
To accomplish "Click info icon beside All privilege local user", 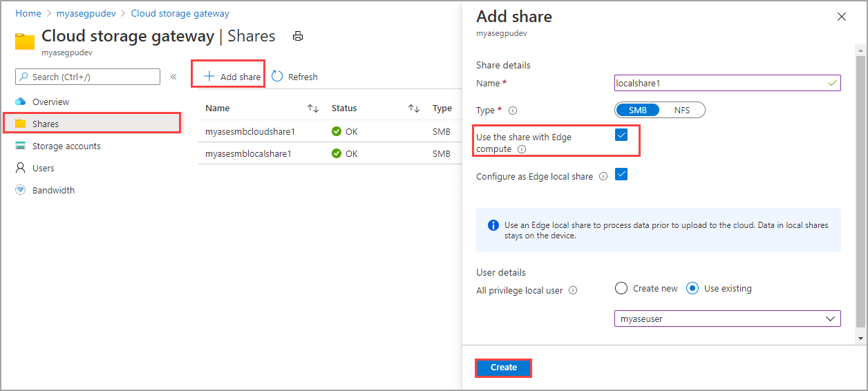I will pos(573,291).
